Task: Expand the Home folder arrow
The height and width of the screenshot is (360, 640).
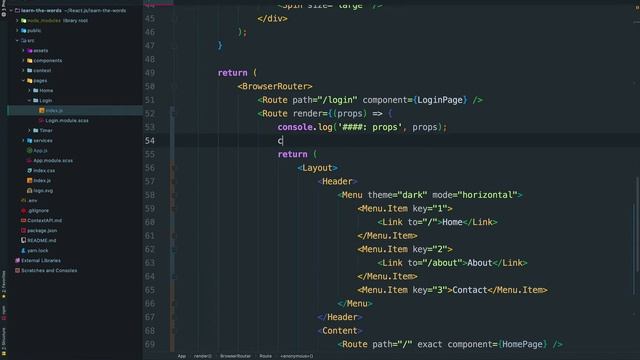Action: click(x=29, y=90)
